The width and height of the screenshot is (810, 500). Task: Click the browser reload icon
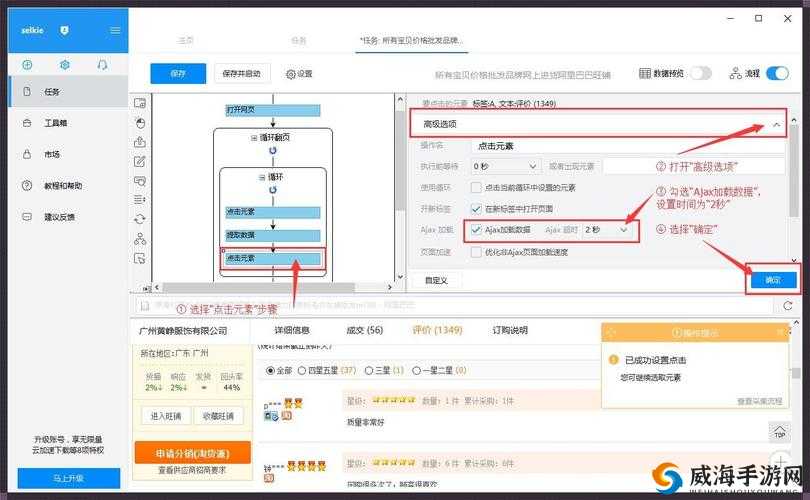(788, 306)
